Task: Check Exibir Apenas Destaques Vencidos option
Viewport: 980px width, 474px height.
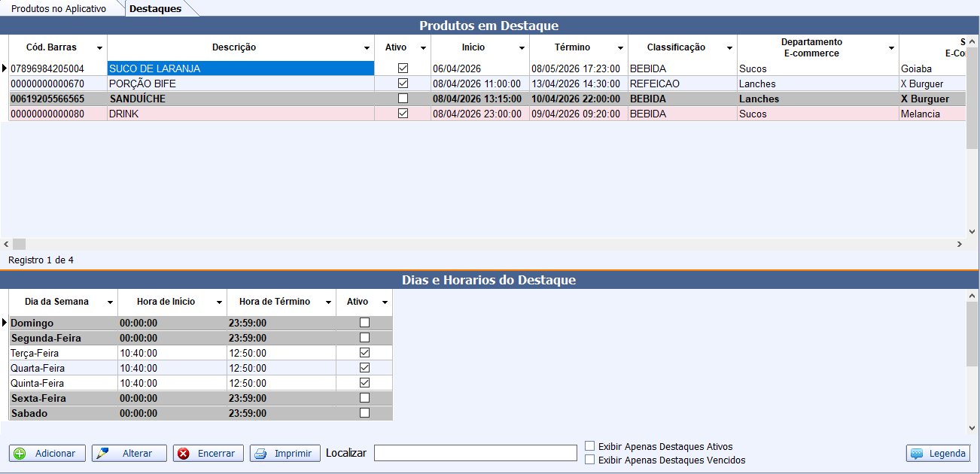Action: (590, 460)
